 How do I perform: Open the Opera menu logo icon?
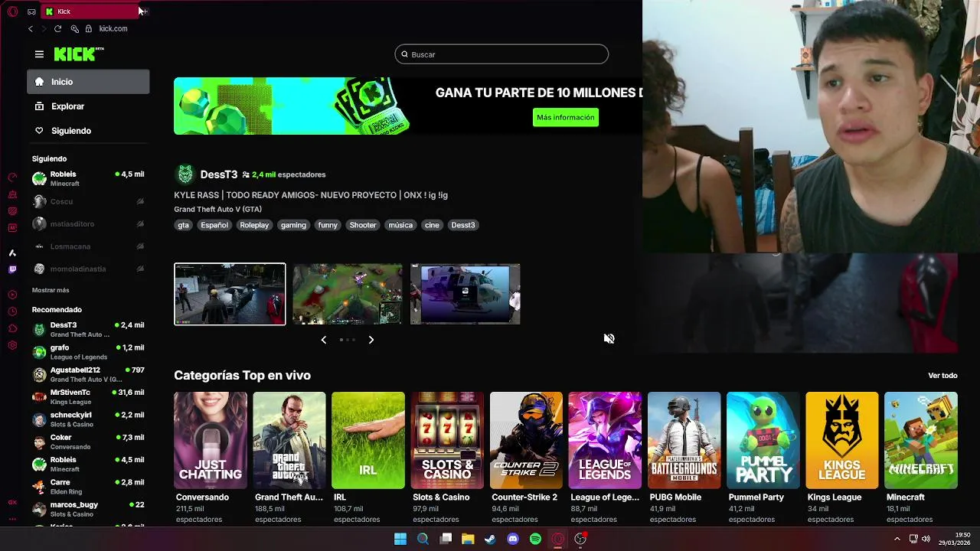(12, 11)
